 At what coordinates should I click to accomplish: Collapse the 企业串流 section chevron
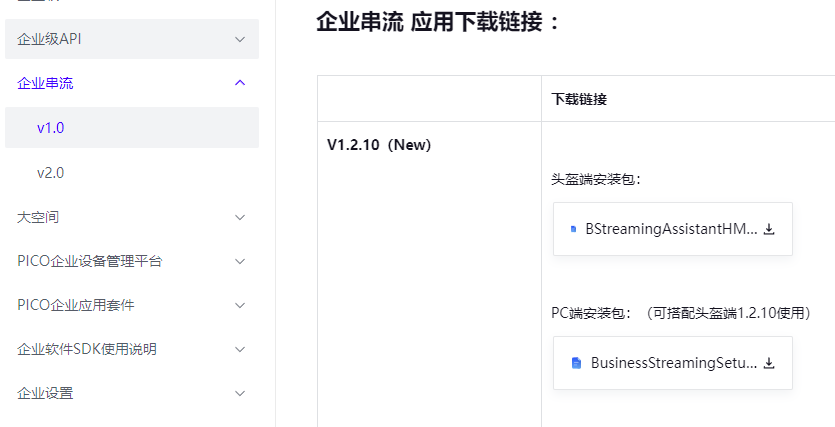(240, 83)
